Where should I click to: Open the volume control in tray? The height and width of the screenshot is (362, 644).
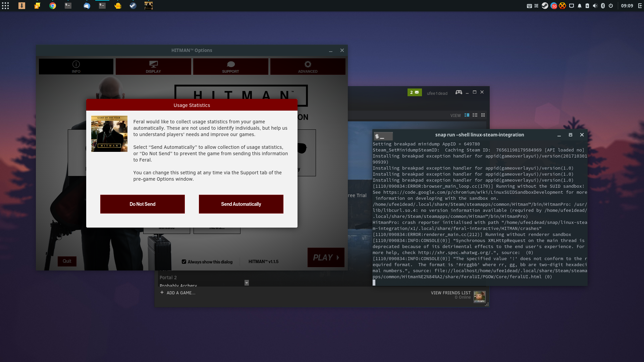tap(595, 6)
